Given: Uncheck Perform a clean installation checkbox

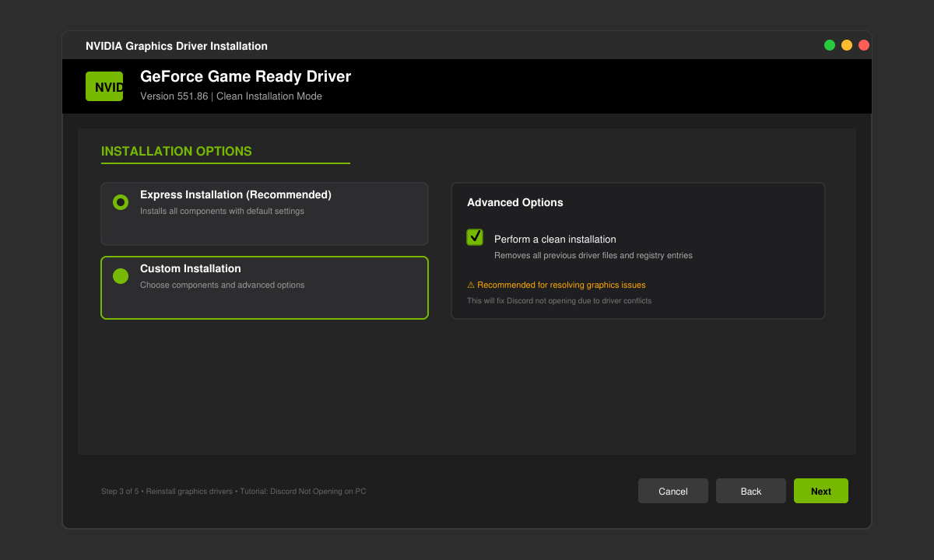Looking at the screenshot, I should click(475, 237).
